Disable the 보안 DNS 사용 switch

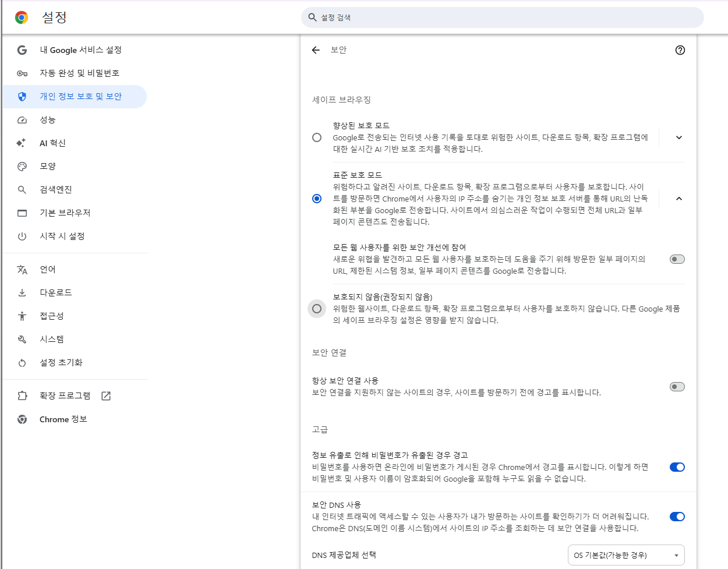click(677, 517)
